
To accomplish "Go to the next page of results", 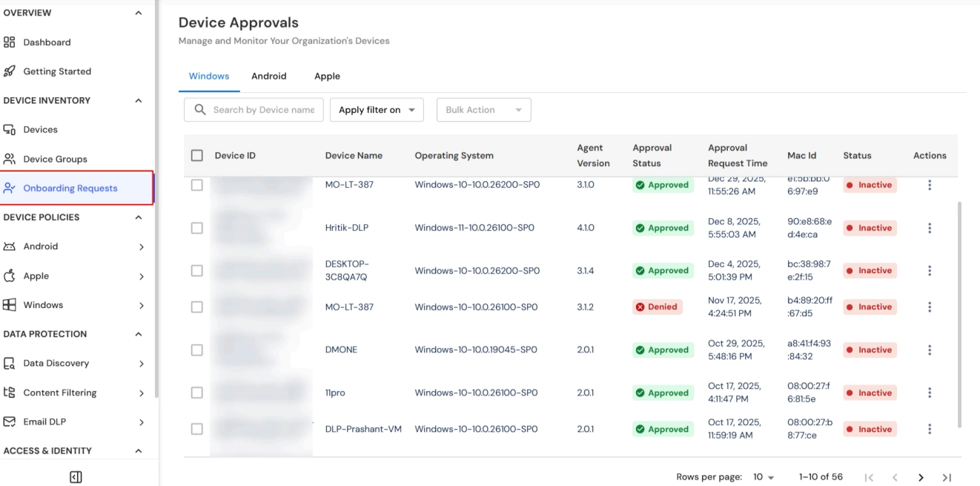I will (x=921, y=478).
